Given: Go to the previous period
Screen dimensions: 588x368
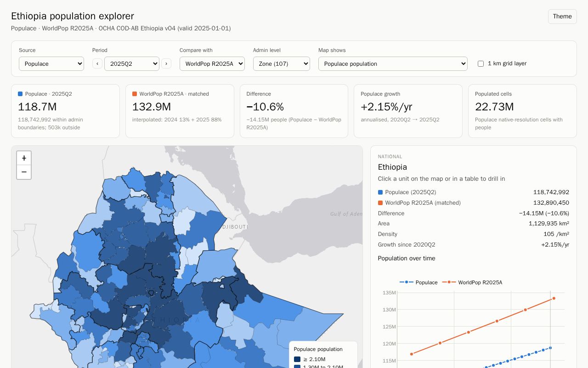Looking at the screenshot, I should tap(97, 63).
